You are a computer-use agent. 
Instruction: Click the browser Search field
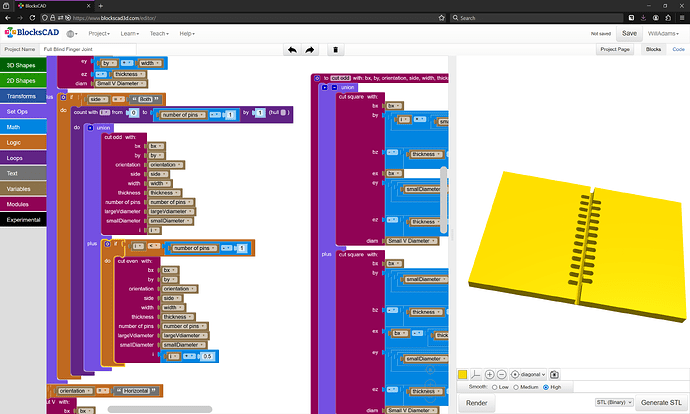(537, 18)
